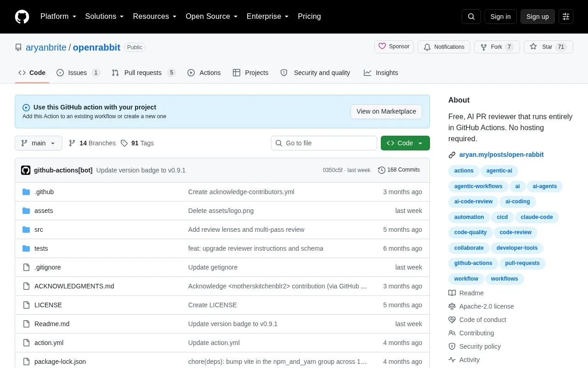This screenshot has height=368, width=588.
Task: Click the bell Notifications button
Action: coord(444,47)
